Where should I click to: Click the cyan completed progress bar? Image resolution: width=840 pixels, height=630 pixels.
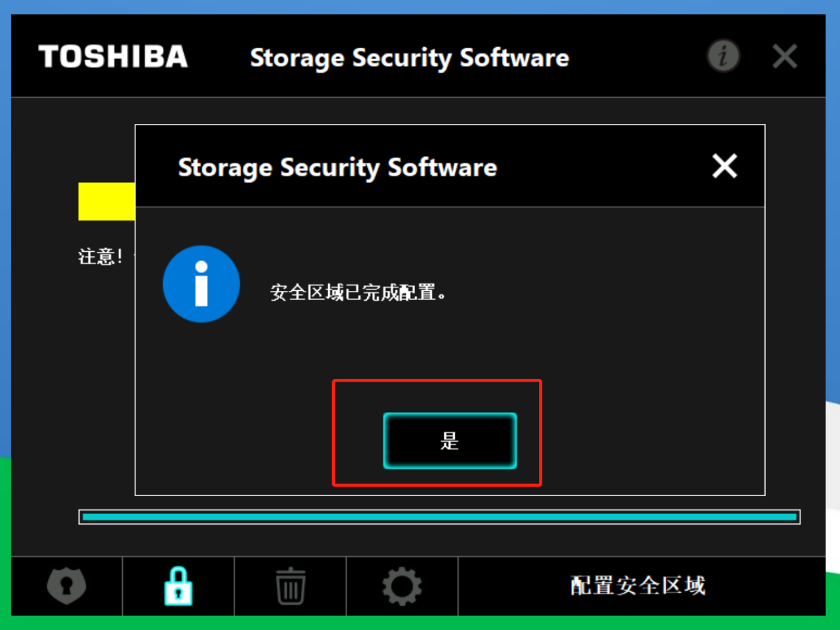pyautogui.click(x=440, y=517)
